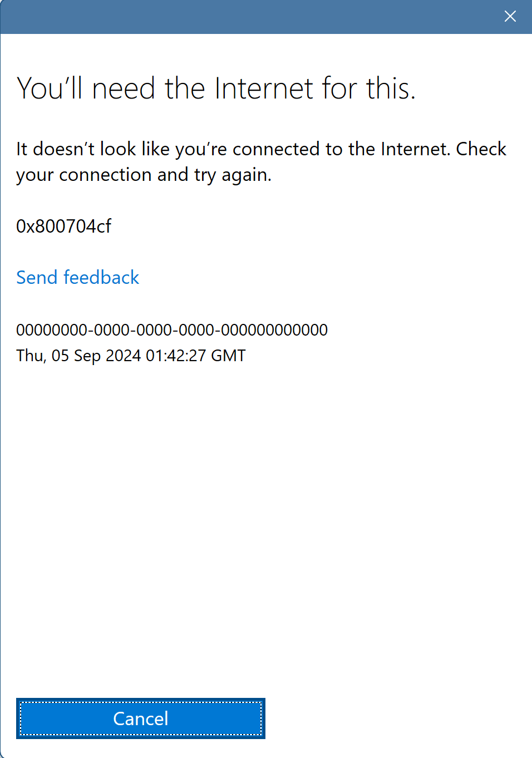Screen dimensions: 532x758
Task: Click the Cancel button
Action: tap(141, 718)
